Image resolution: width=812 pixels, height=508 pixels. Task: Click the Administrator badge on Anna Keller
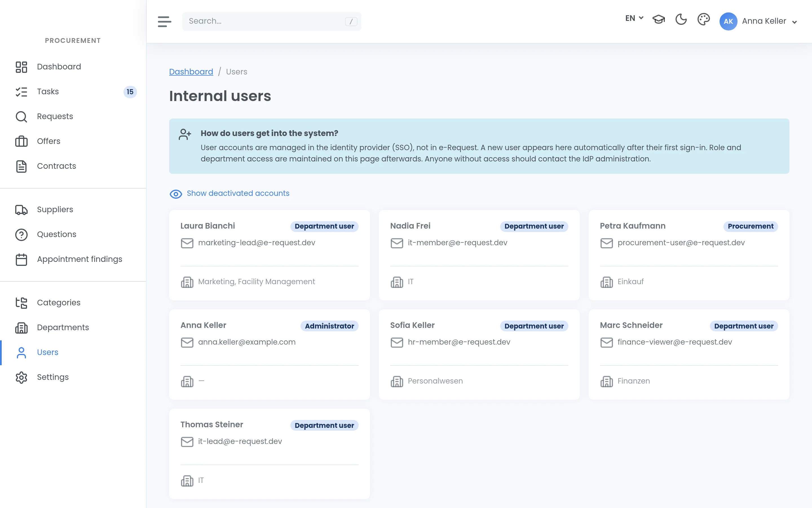pyautogui.click(x=329, y=326)
